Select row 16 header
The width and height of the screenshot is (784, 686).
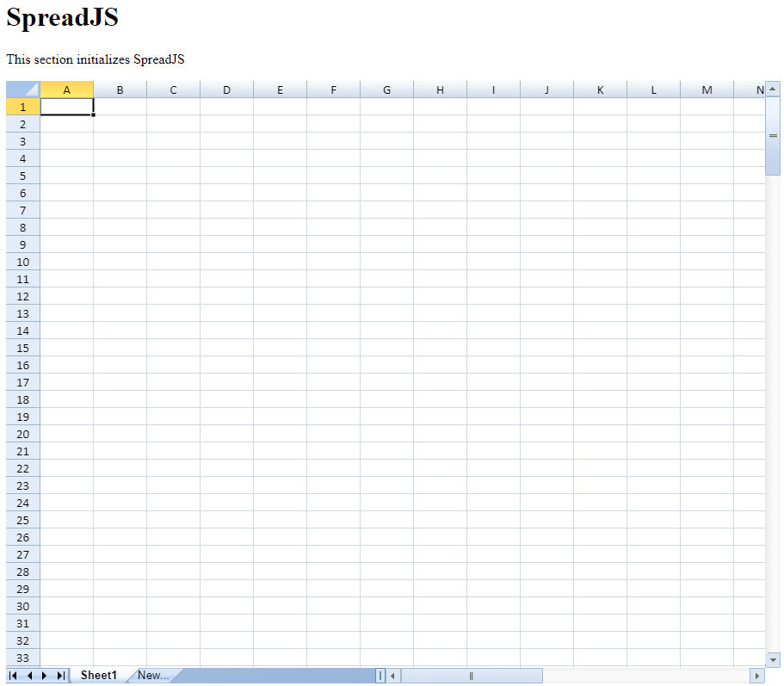tap(23, 365)
